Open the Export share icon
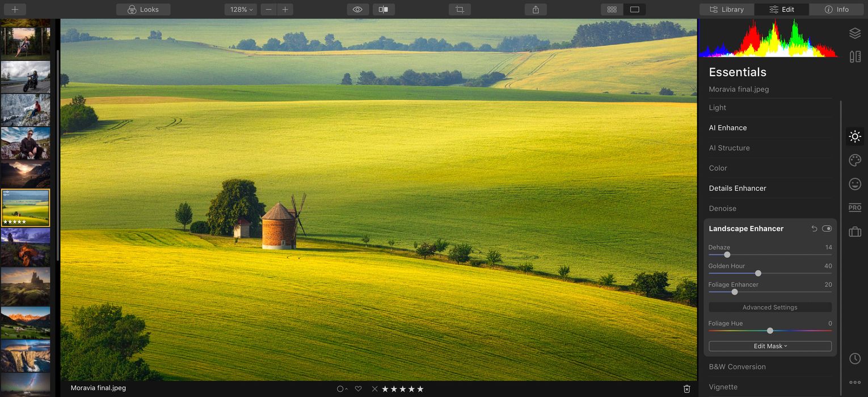 pos(535,9)
